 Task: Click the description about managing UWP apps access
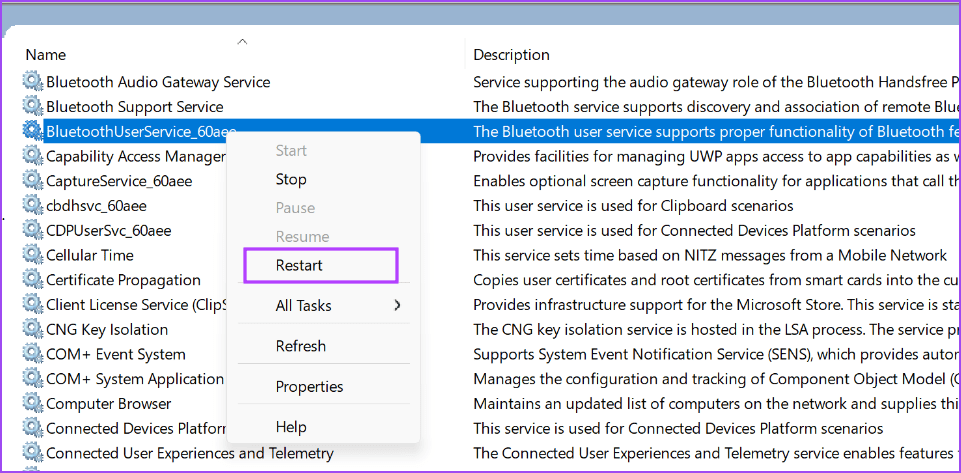[717, 156]
